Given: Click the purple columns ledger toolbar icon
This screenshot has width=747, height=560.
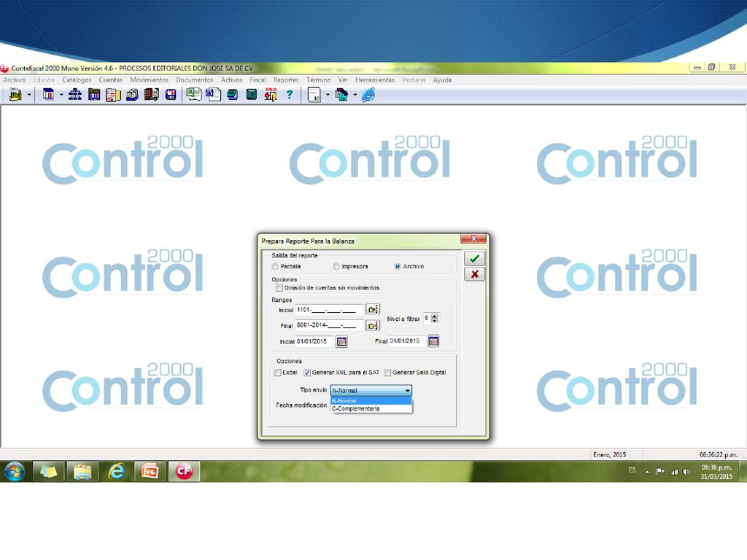Looking at the screenshot, I should click(94, 96).
